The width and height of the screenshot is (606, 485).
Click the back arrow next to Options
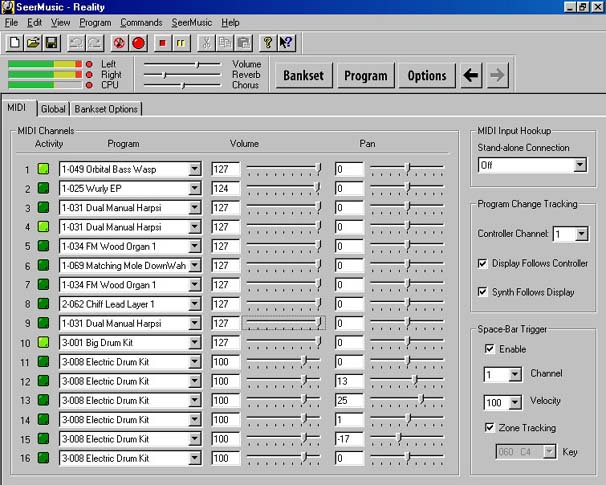pos(471,75)
